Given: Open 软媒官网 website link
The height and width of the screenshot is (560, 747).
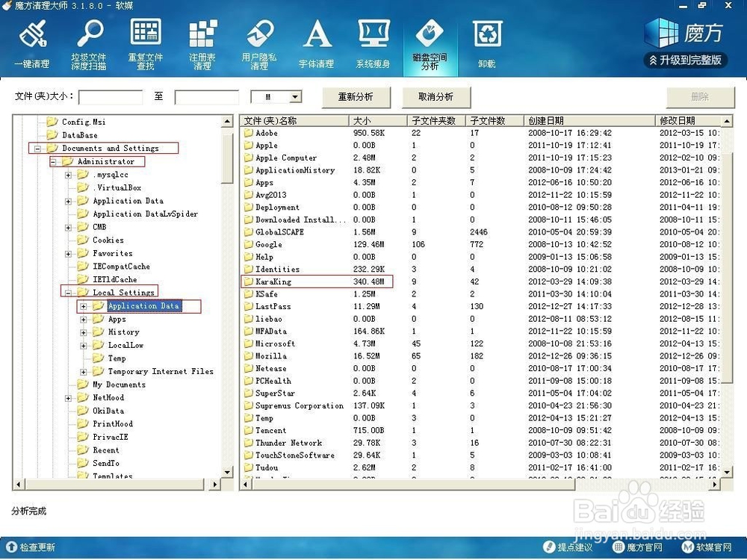Looking at the screenshot, I should (707, 547).
